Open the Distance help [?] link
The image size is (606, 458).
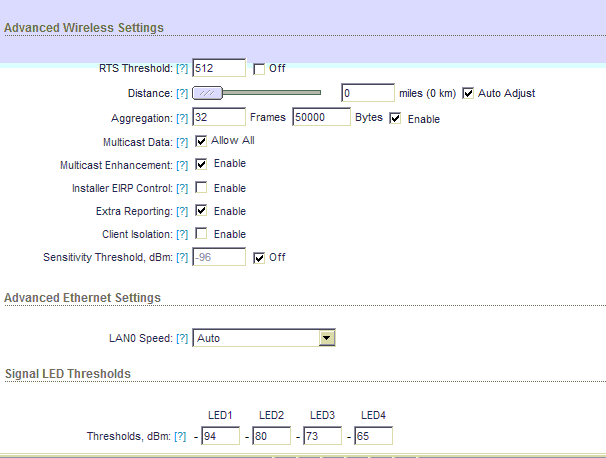point(182,94)
